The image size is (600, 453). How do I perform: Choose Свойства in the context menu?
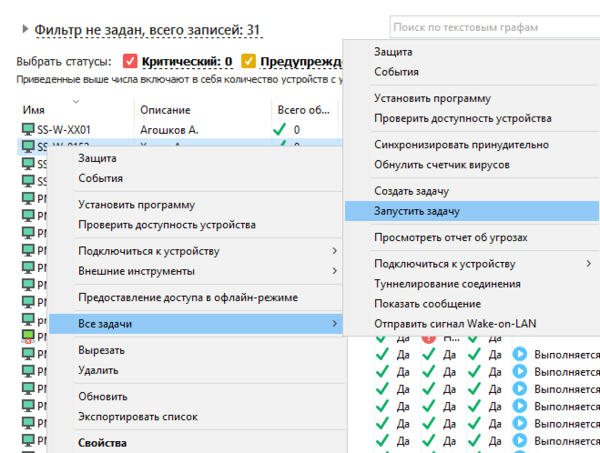coord(102,443)
